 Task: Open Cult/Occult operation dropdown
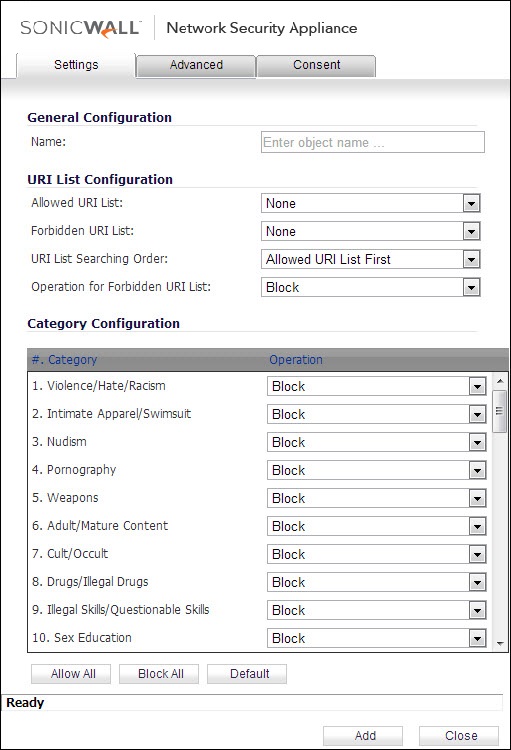[377, 554]
